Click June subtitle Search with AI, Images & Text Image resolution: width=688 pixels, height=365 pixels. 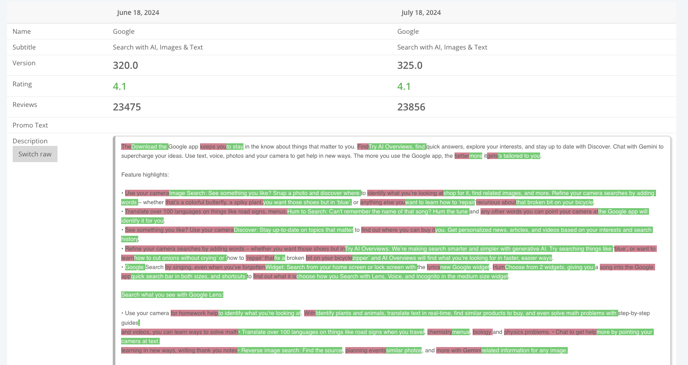pos(158,47)
